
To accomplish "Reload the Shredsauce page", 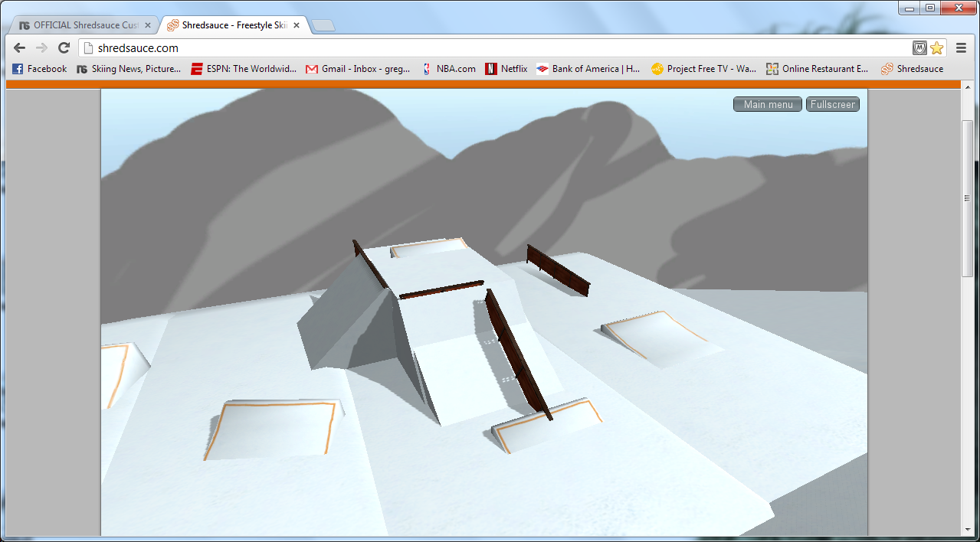I will [x=64, y=47].
